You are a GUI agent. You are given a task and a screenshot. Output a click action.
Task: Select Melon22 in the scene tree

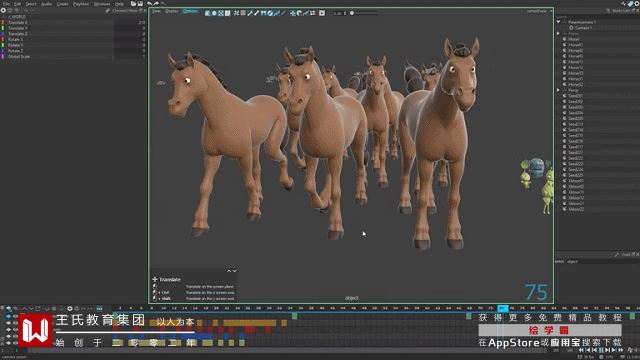tap(576, 209)
